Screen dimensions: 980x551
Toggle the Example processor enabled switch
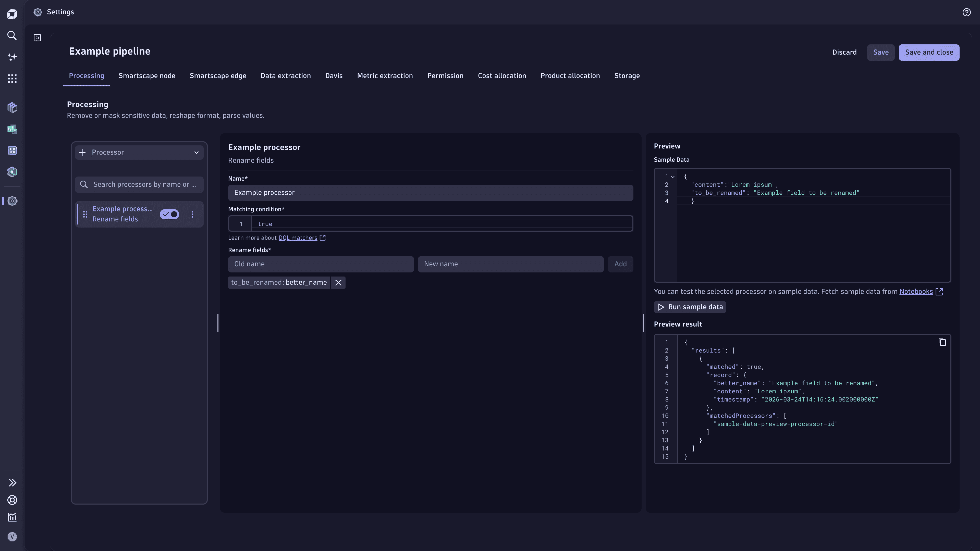(169, 214)
